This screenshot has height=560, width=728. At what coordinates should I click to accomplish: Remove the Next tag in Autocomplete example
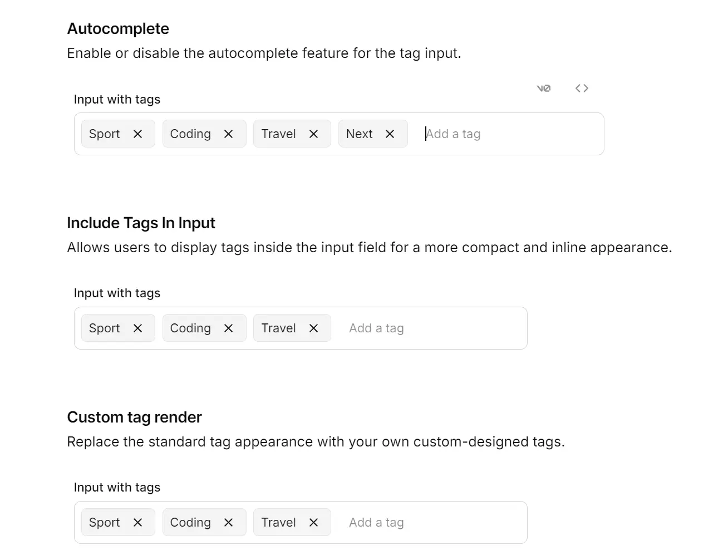389,134
